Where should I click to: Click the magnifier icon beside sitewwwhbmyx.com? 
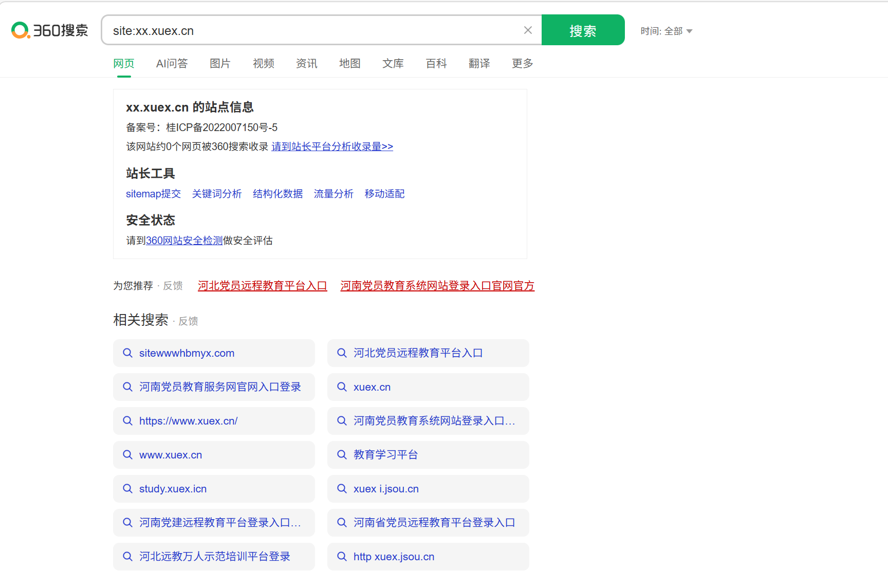coord(127,353)
